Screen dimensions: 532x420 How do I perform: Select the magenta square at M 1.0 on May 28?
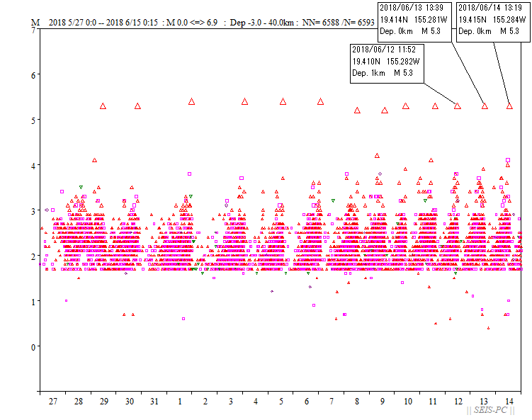pyautogui.click(x=66, y=300)
